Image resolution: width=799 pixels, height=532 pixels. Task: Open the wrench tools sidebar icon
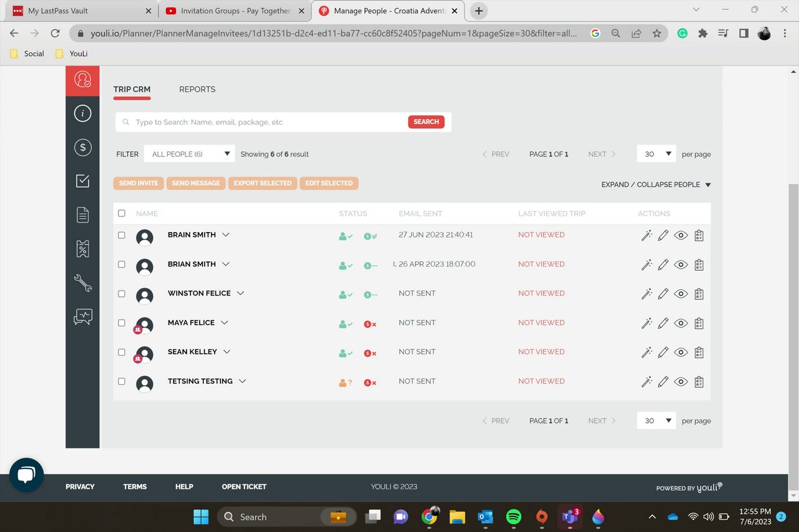82,283
